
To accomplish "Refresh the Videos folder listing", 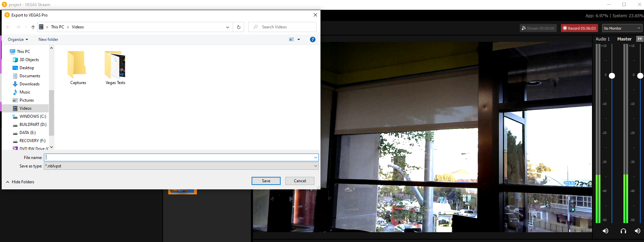I will [x=238, y=27].
